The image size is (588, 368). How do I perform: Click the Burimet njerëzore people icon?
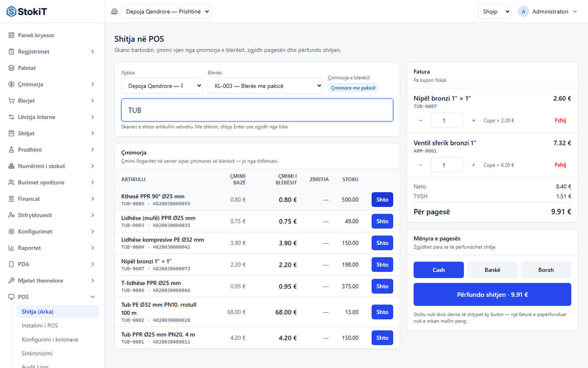click(x=11, y=183)
